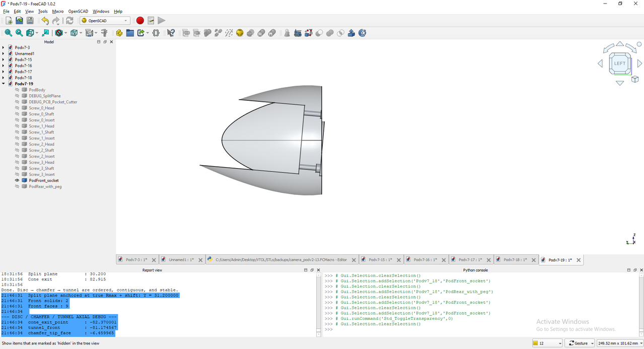The image size is (644, 349).
Task: Open the macros dialog icon
Action: 151,21
